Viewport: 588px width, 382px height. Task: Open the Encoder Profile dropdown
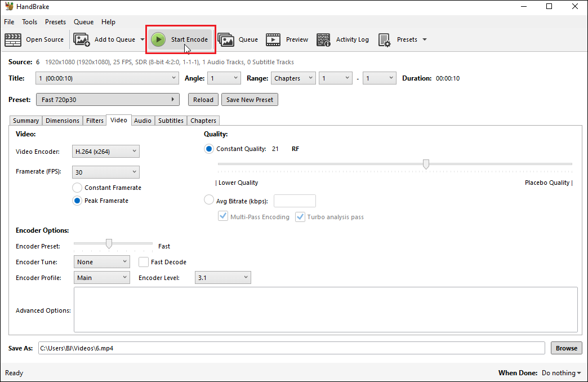(101, 277)
